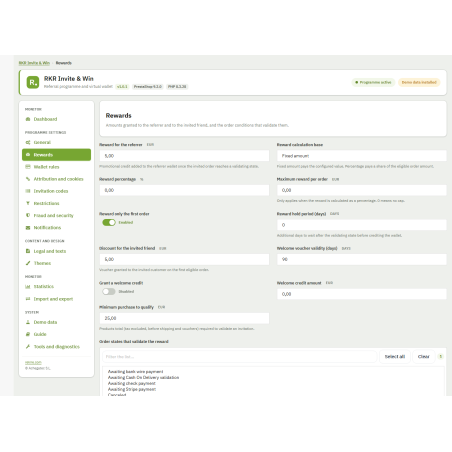Select Awaiting Cash On Delivery validation state
452x452 pixels.
click(x=143, y=377)
